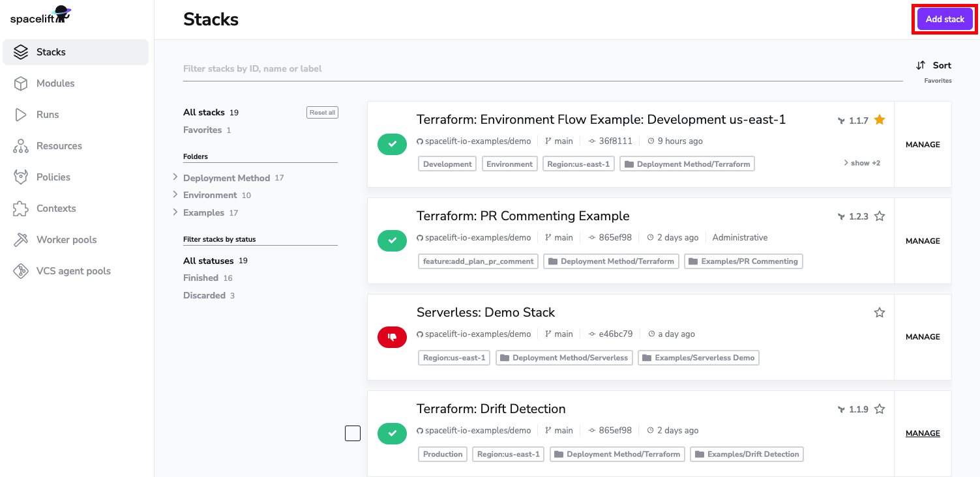Unfavorite the Environment Flow Example stack star

(x=880, y=120)
